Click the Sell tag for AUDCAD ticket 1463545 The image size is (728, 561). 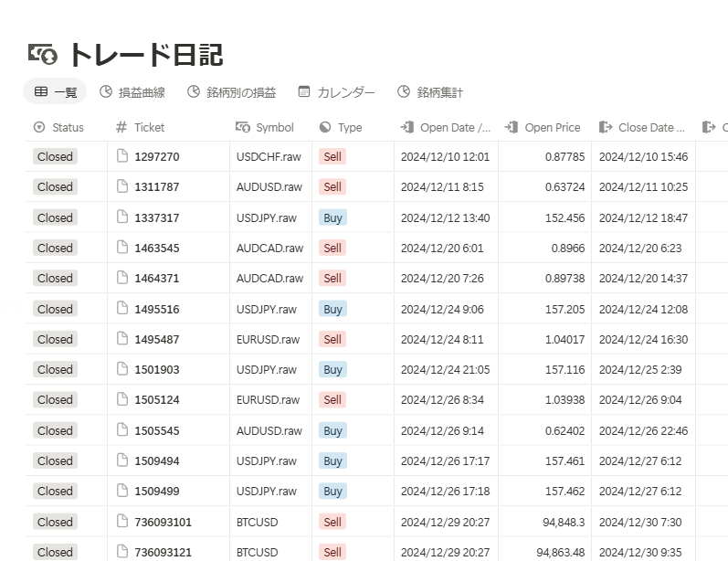click(x=332, y=248)
